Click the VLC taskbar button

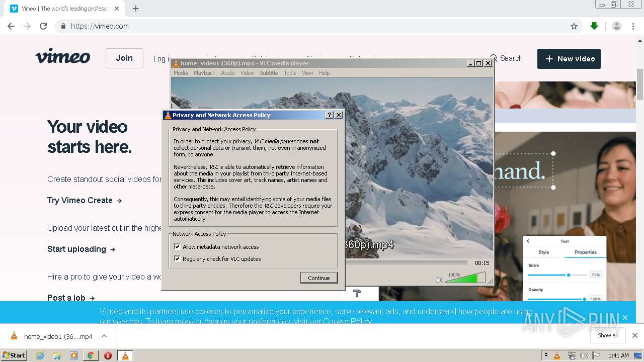125,355
